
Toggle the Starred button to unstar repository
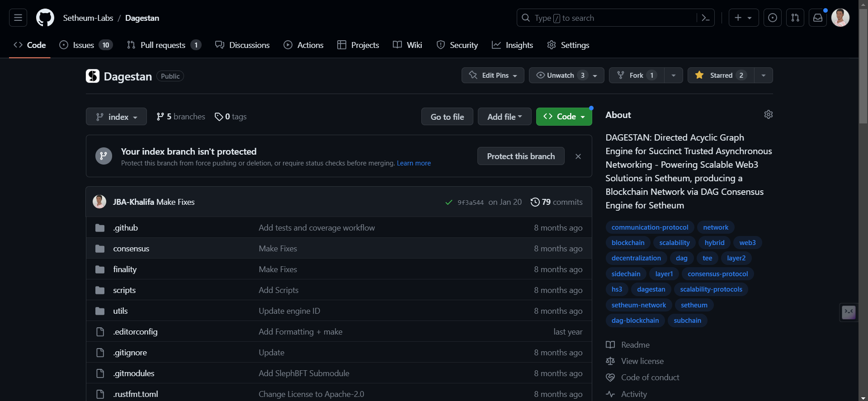[x=721, y=75]
